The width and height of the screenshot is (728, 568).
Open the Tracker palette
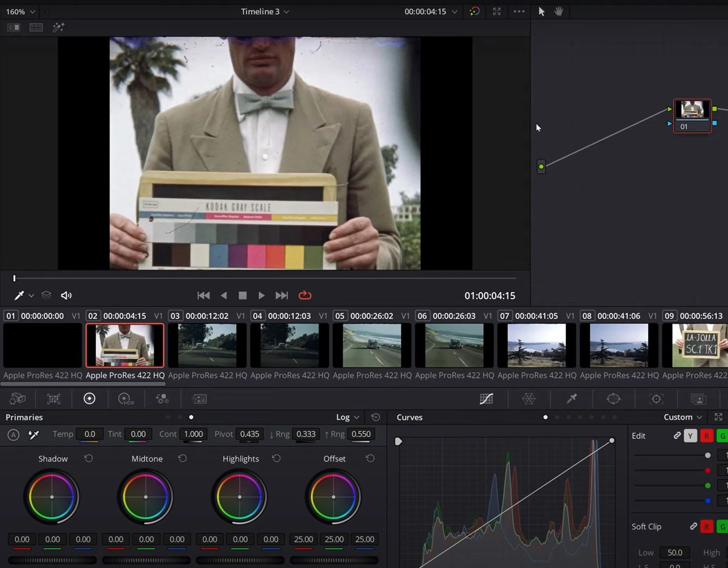[x=656, y=399]
